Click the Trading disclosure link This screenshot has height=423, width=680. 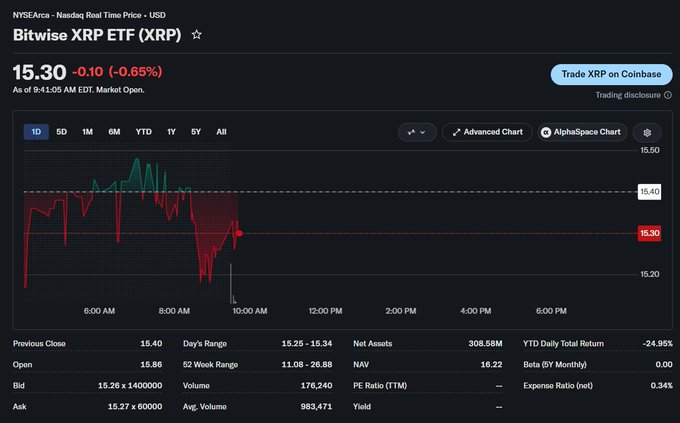tap(628, 95)
